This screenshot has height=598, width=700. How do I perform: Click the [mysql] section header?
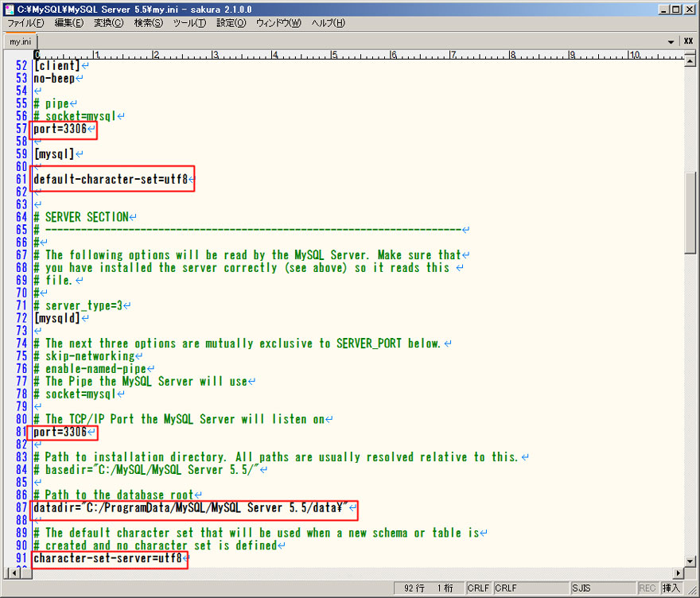54,154
